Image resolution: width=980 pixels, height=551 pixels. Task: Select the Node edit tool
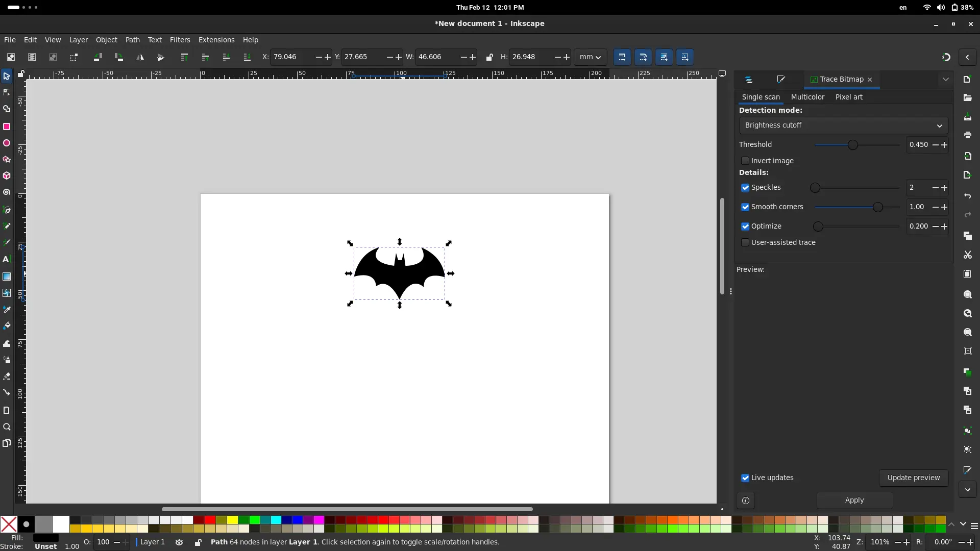(7, 93)
